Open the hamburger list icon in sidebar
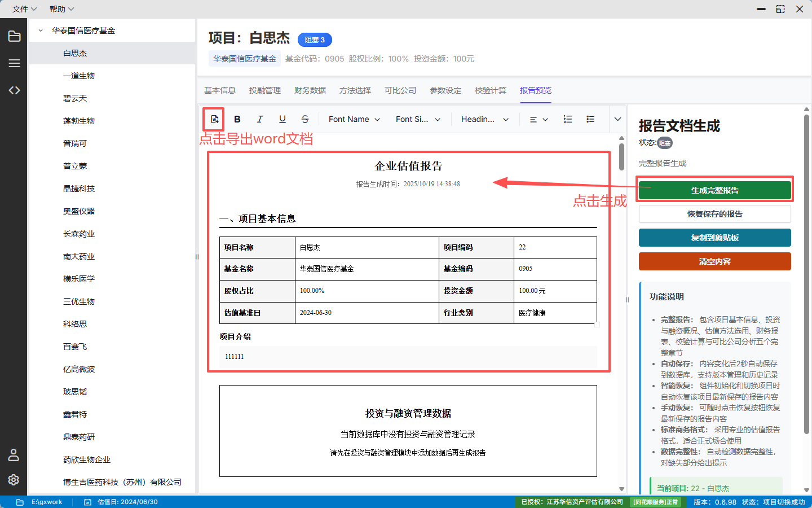Viewport: 812px width, 508px height. (14, 63)
